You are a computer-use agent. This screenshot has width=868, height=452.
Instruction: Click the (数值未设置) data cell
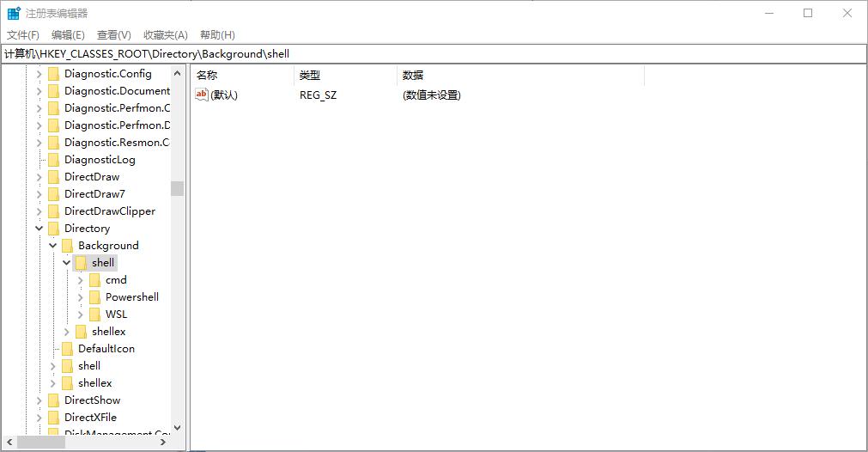tap(432, 95)
